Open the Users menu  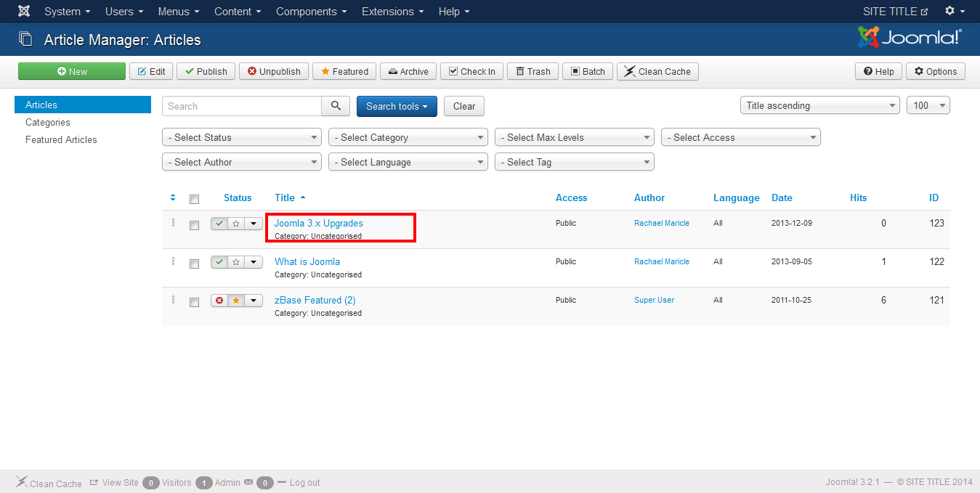tap(124, 12)
